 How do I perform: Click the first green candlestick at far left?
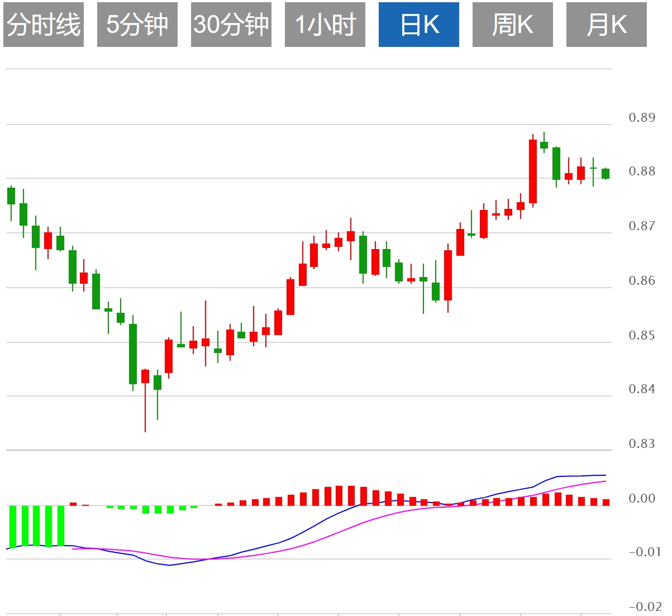click(x=11, y=196)
